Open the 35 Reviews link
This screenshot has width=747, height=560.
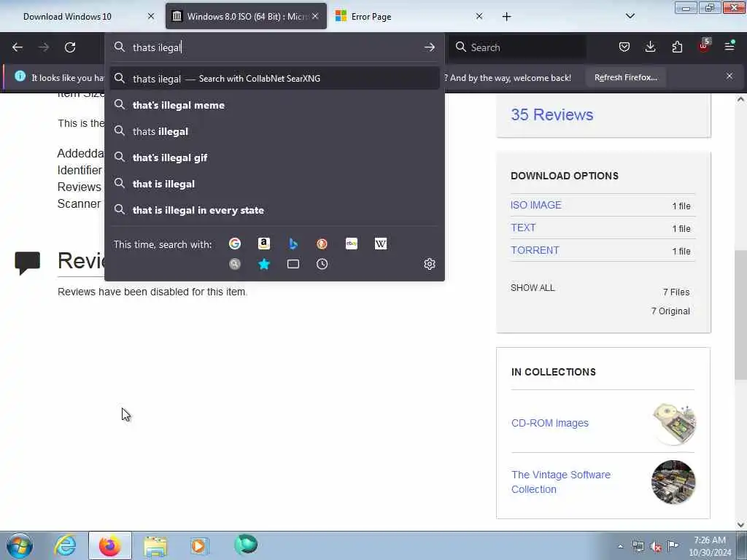click(551, 114)
